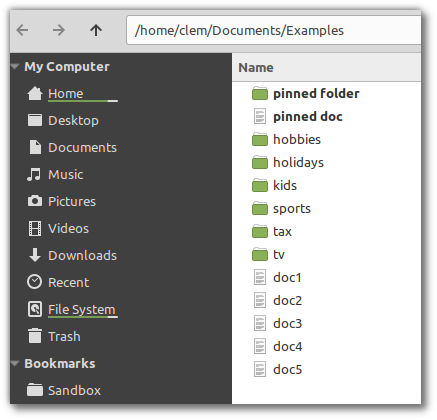Collapse the Bookmarks sidebar section
Image resolution: width=437 pixels, height=420 pixels.
click(x=15, y=363)
